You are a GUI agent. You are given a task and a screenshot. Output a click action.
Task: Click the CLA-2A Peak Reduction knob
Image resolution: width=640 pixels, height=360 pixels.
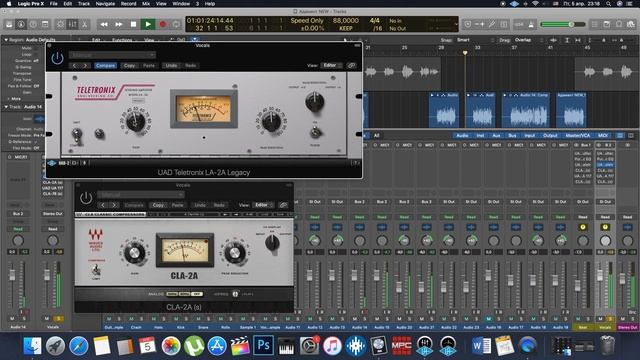coord(234,253)
